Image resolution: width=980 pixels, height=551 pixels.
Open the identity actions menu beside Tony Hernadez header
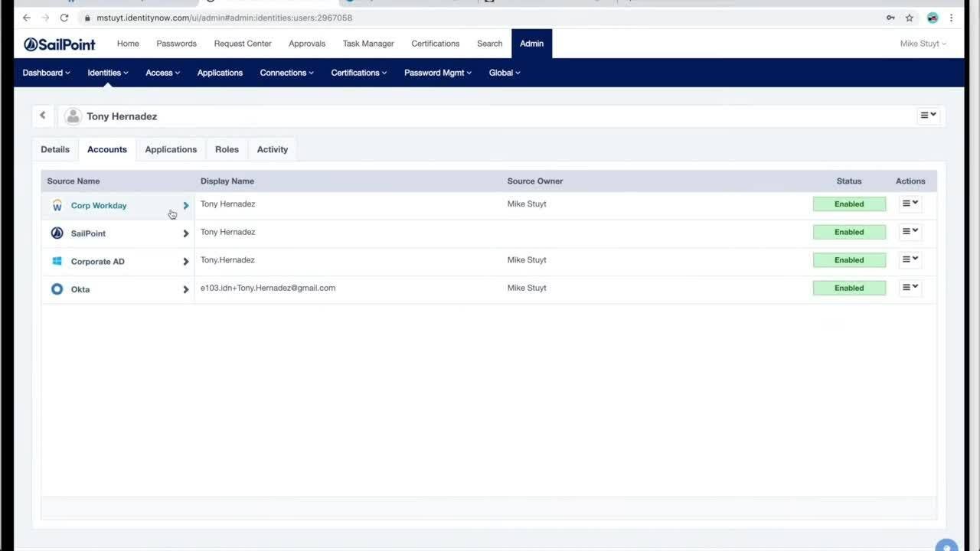point(928,115)
